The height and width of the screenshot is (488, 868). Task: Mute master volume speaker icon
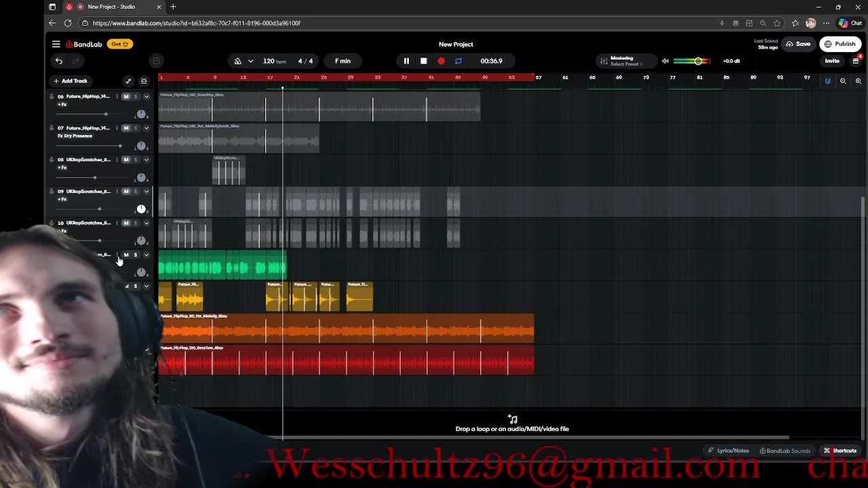tap(665, 61)
